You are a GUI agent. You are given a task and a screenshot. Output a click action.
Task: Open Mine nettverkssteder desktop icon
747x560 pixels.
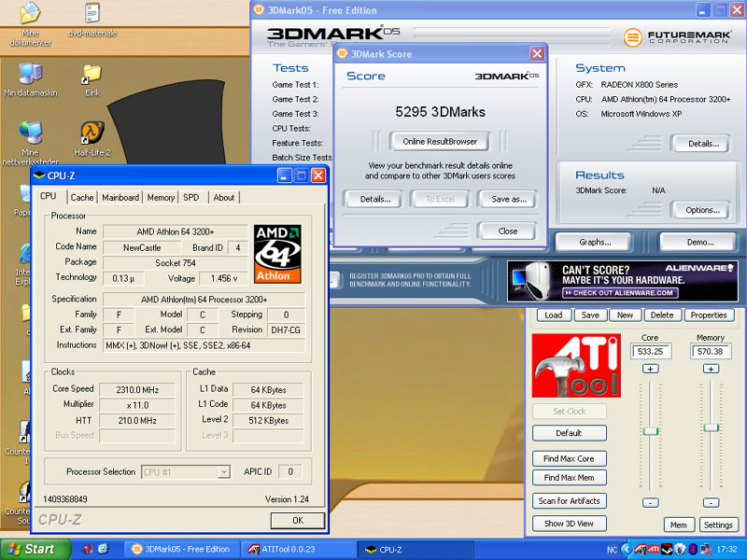pyautogui.click(x=31, y=143)
